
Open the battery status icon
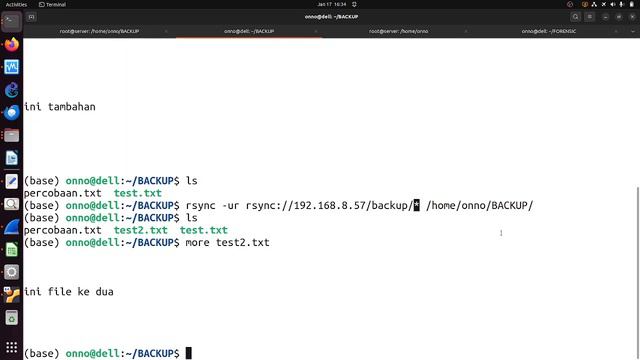[631, 4]
